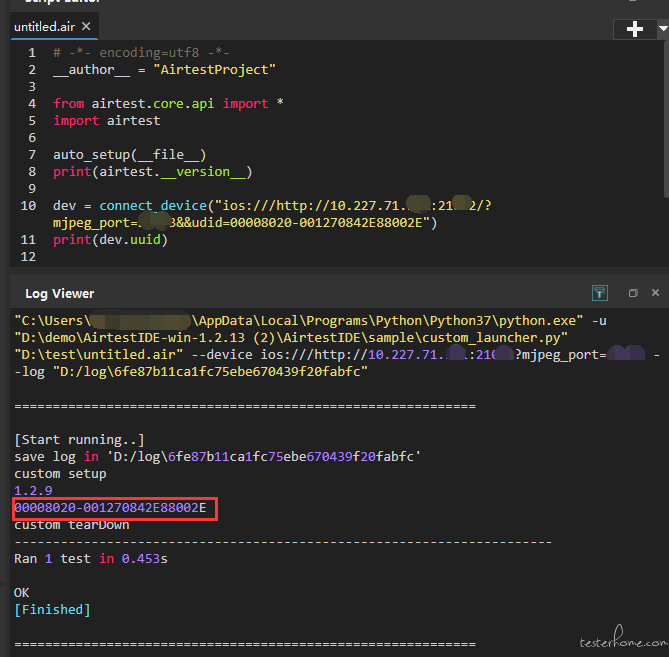669x657 pixels.
Task: Click the 'save log in' log line
Action: (218, 457)
